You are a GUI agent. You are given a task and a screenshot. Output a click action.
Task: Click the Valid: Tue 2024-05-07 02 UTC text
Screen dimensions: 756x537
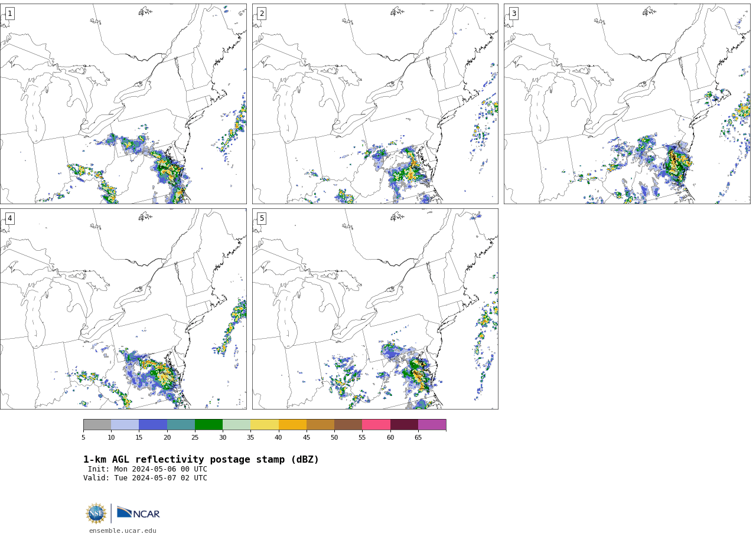pos(145,478)
